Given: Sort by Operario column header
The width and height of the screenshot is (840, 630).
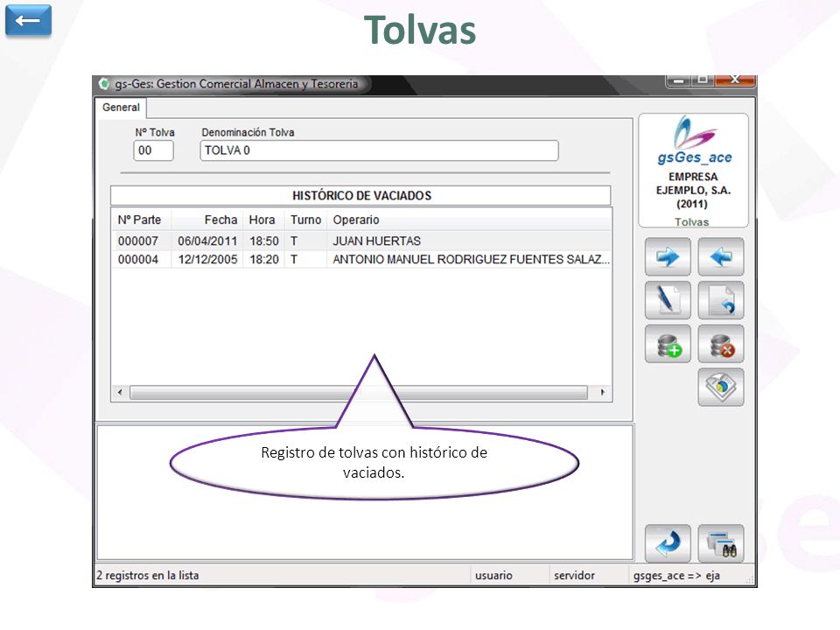Looking at the screenshot, I should pyautogui.click(x=469, y=220).
